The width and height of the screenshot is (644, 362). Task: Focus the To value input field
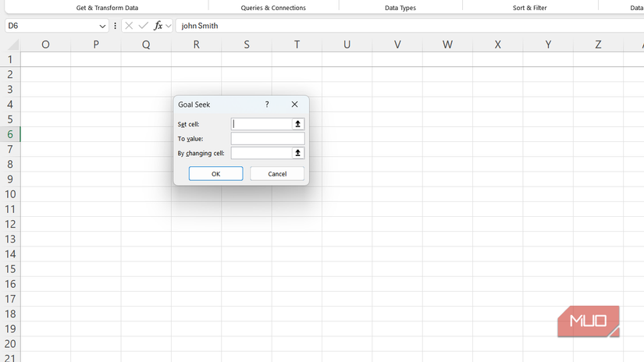[x=268, y=139]
